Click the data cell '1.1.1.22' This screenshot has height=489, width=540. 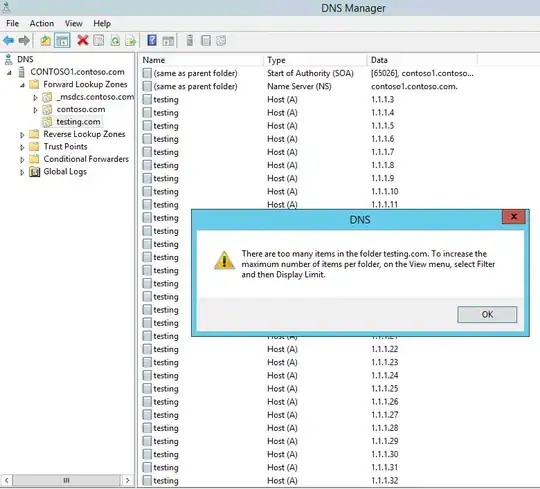pos(385,349)
